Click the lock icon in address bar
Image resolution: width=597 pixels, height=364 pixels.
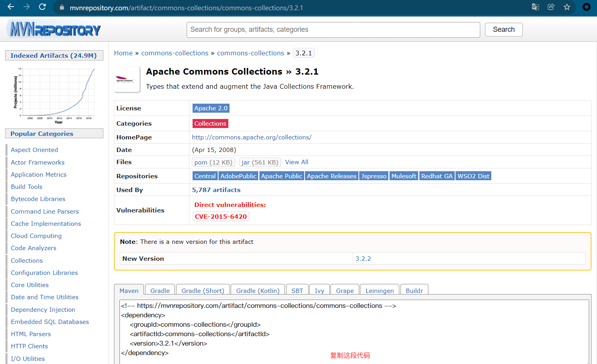click(x=62, y=7)
